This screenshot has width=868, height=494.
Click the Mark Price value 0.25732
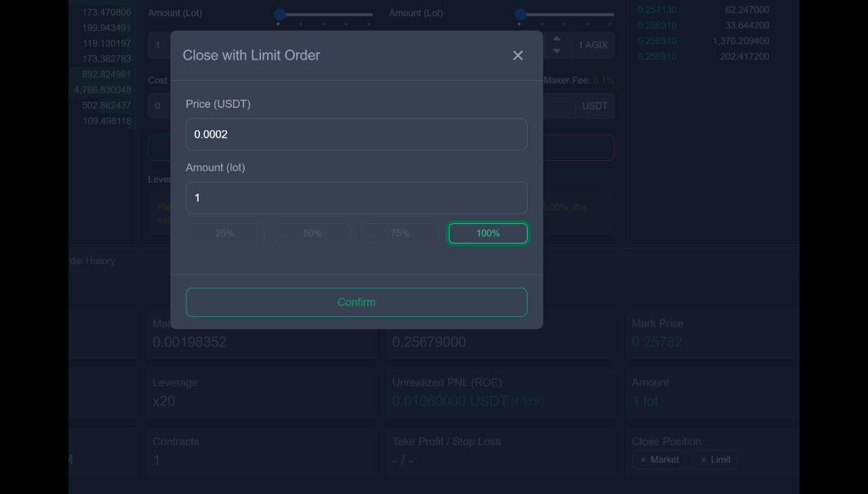click(656, 342)
